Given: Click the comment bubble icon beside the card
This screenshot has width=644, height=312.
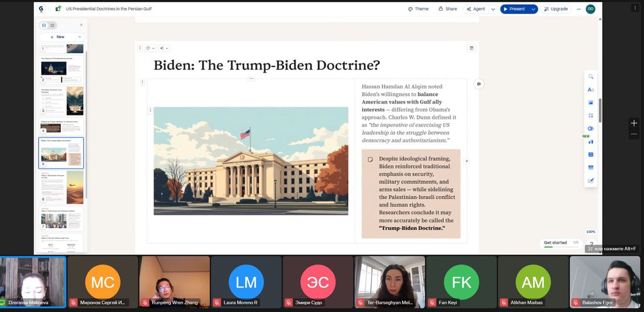Looking at the screenshot, I should pos(479,84).
